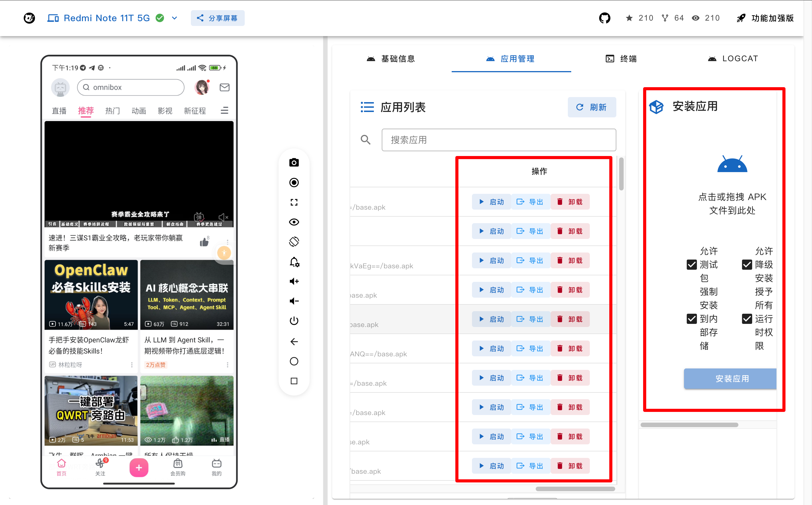Screen dimensions: 812x505
Task: Click the 搜索应用 search input field
Action: click(498, 140)
